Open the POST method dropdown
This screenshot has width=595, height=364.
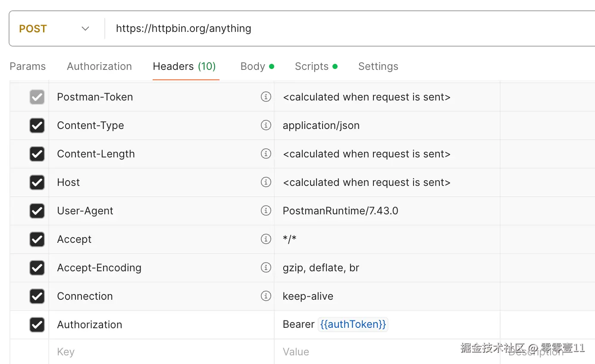(x=54, y=29)
